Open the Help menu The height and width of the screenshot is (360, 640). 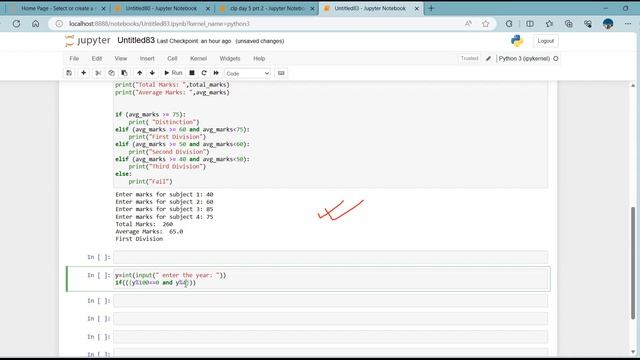pyautogui.click(x=259, y=58)
